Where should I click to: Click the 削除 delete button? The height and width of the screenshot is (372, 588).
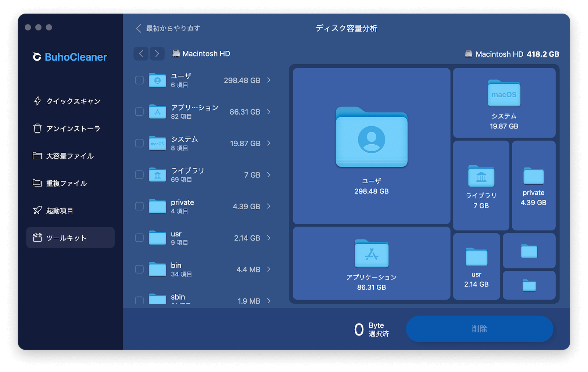pyautogui.click(x=480, y=329)
